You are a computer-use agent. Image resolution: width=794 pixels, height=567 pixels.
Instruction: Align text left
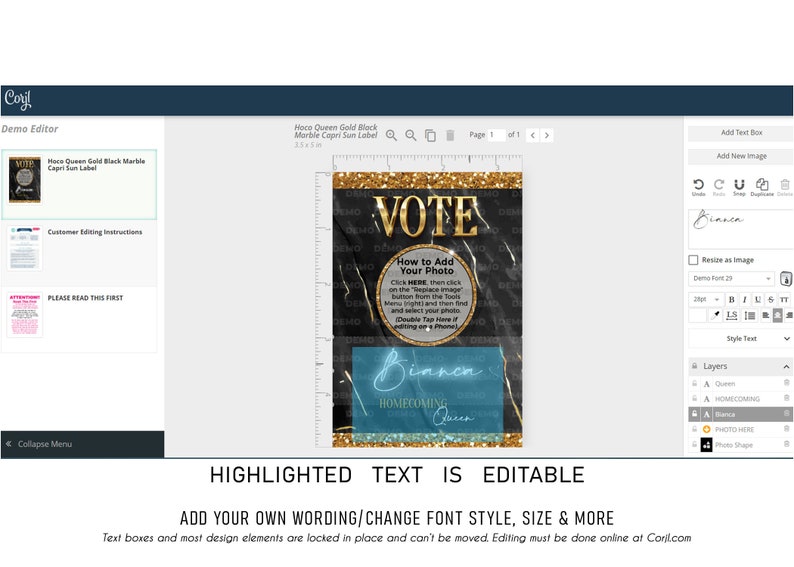[x=766, y=315]
